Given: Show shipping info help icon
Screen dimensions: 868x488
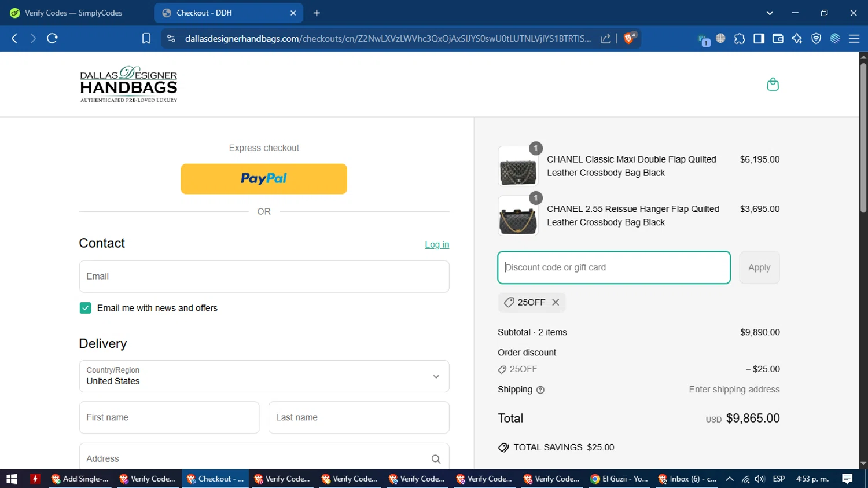Looking at the screenshot, I should (540, 390).
